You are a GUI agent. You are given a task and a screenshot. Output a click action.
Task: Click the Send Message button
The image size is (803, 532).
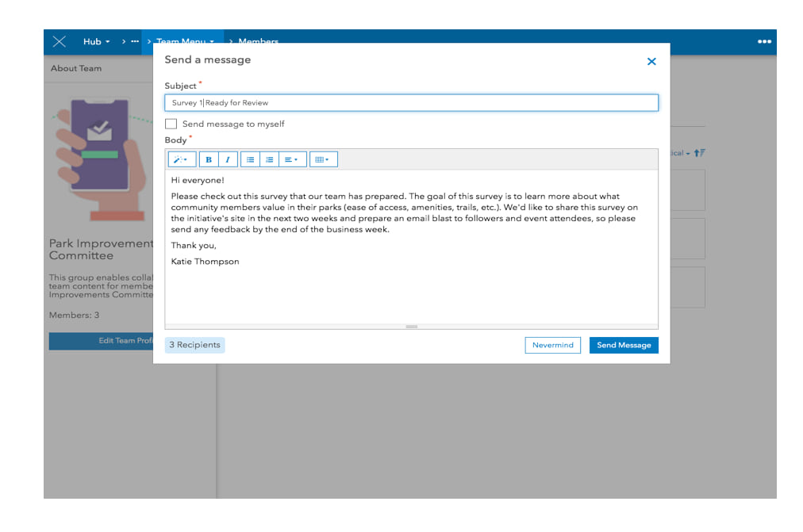[x=624, y=345]
